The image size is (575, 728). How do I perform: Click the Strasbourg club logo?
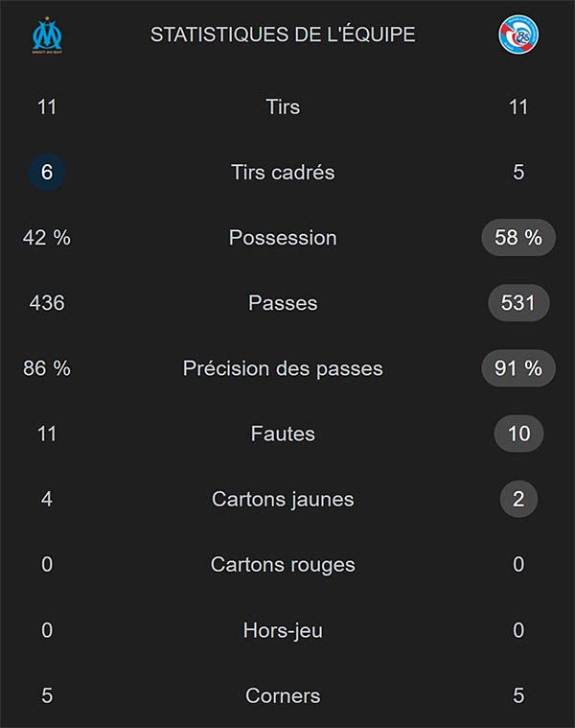[518, 35]
